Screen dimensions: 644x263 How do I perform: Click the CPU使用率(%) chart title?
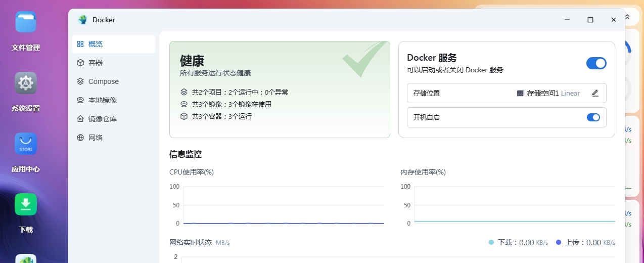192,172
